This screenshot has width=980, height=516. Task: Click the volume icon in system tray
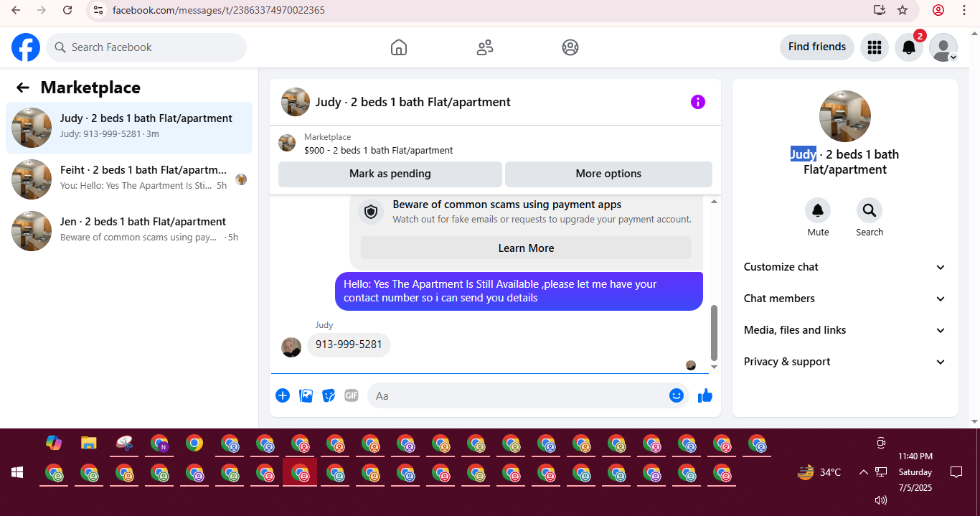[x=881, y=500]
